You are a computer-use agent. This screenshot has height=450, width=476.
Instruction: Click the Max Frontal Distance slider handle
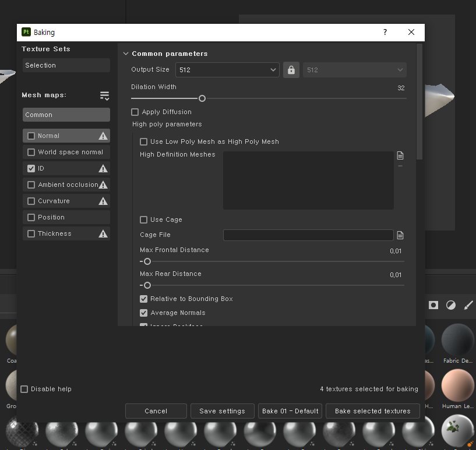(x=147, y=261)
